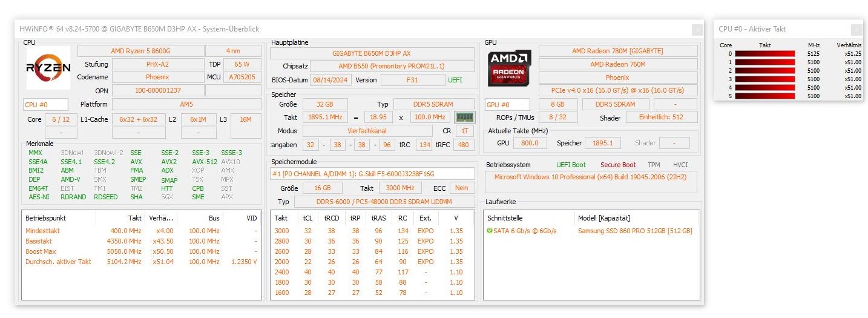Image resolution: width=868 pixels, height=318 pixels.
Task: Click the PHX-A2 stepping field
Action: point(158,64)
